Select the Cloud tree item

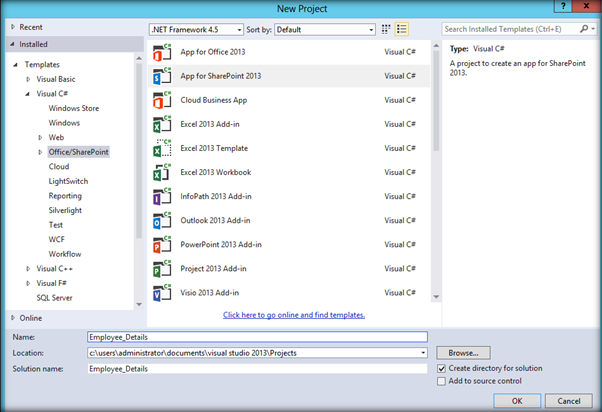pos(59,167)
